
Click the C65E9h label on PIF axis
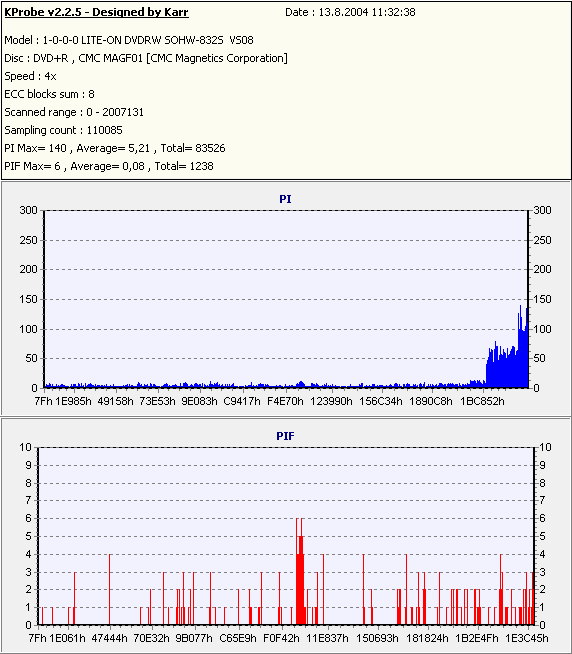(x=238, y=638)
